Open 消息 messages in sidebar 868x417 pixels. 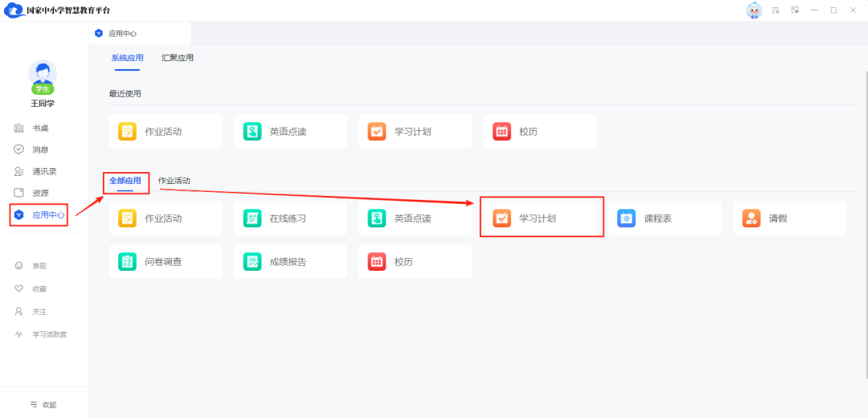39,149
